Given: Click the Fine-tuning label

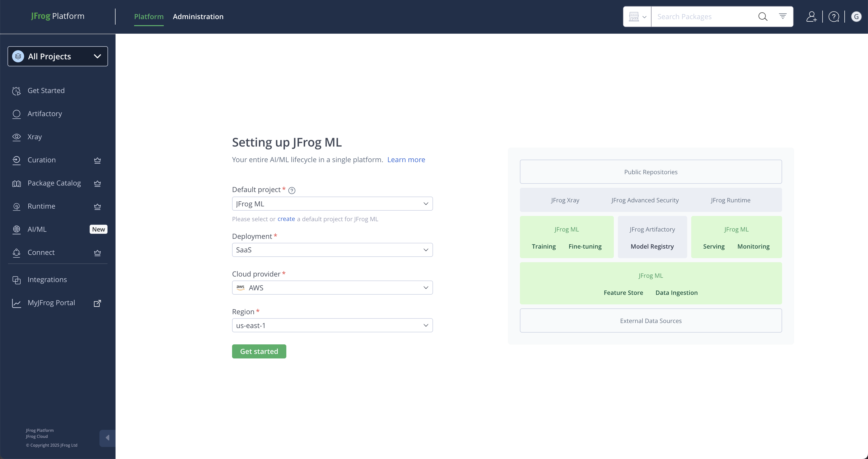Looking at the screenshot, I should coord(585,247).
